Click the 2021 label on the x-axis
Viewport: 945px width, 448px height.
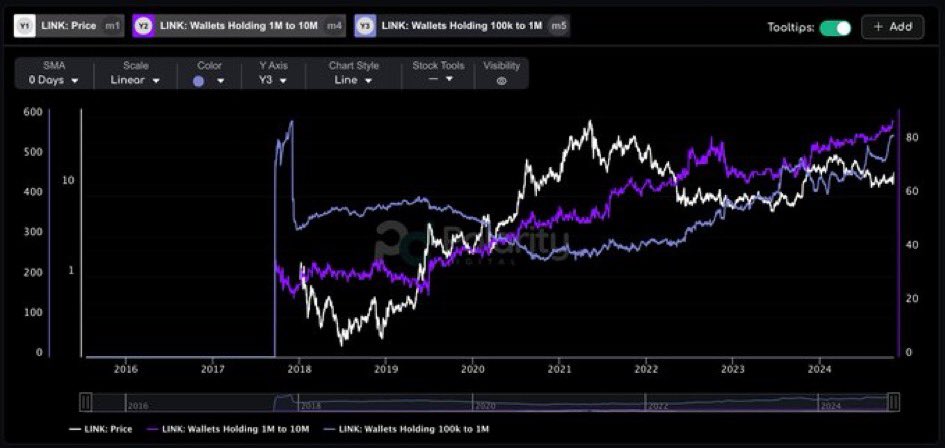coord(559,368)
